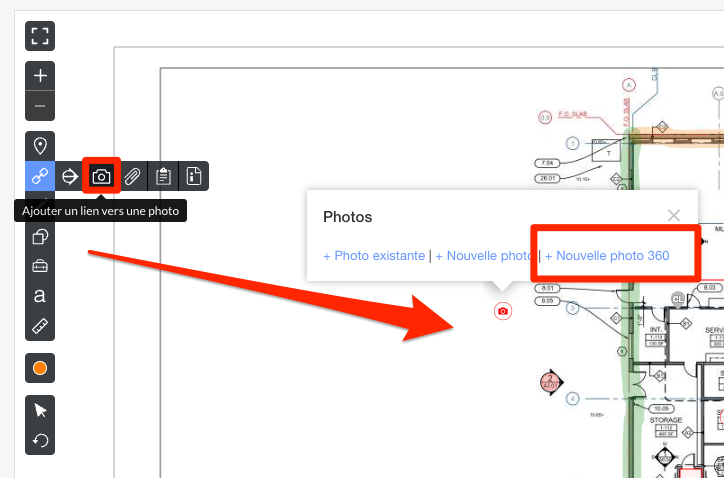This screenshot has height=478, width=724.
Task: Pick the clipboard link option
Action: (163, 177)
